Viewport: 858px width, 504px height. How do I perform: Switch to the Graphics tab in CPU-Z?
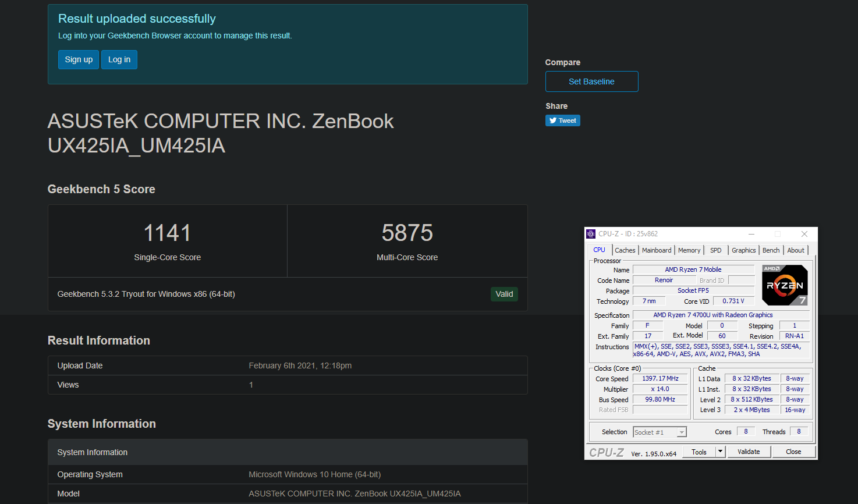click(744, 250)
